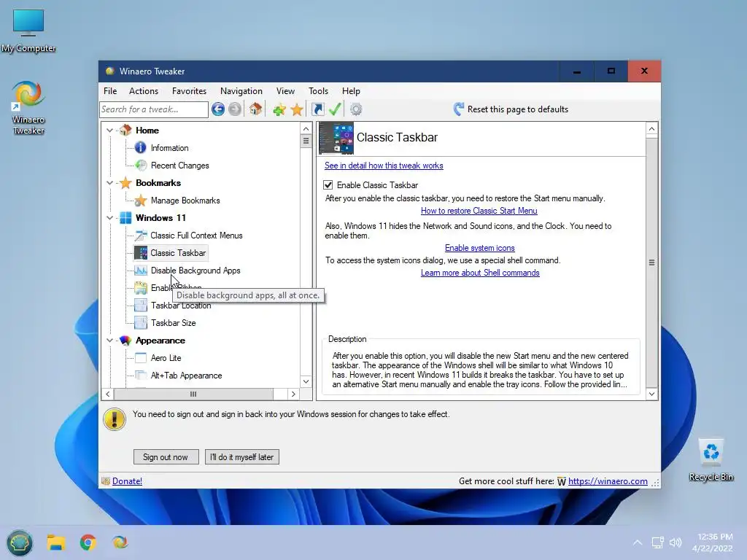Viewport: 747px width, 560px height.
Task: Open Alt+Tab Appearance tweak
Action: [186, 376]
